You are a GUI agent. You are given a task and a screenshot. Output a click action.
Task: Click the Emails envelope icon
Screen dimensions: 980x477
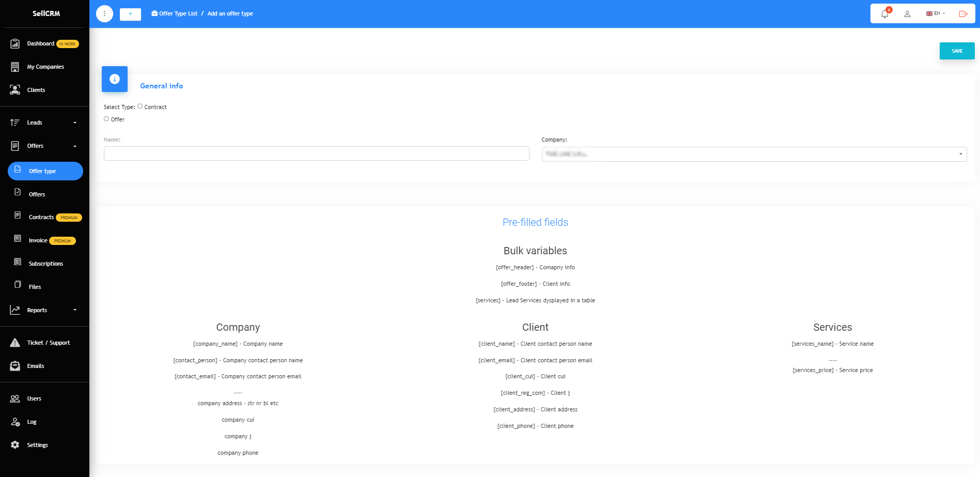(x=15, y=366)
